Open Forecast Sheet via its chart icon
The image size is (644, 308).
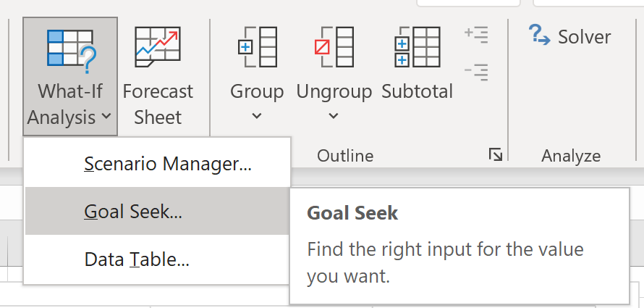[x=158, y=47]
